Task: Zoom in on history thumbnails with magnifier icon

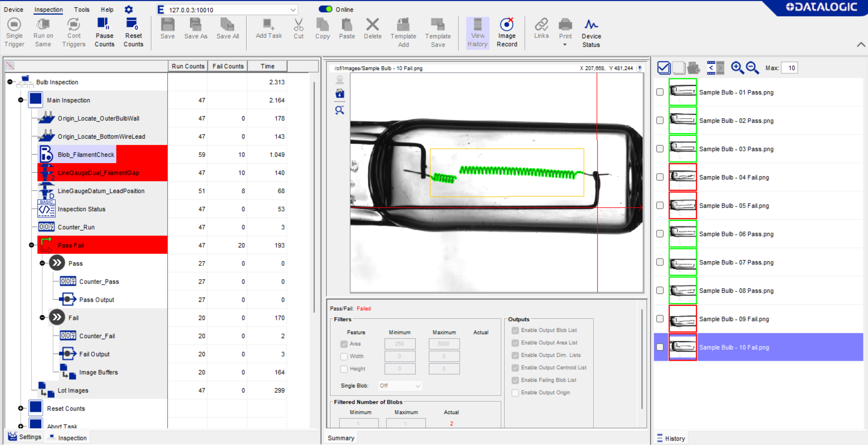Action: click(x=736, y=68)
